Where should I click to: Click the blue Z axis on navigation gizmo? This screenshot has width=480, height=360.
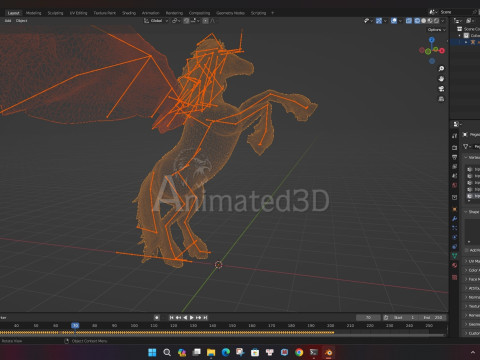tap(432, 40)
